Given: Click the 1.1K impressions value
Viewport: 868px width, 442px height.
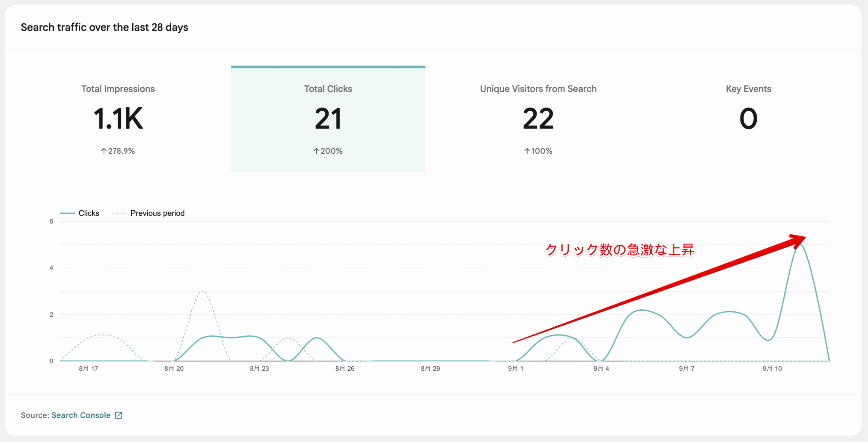Looking at the screenshot, I should [118, 119].
